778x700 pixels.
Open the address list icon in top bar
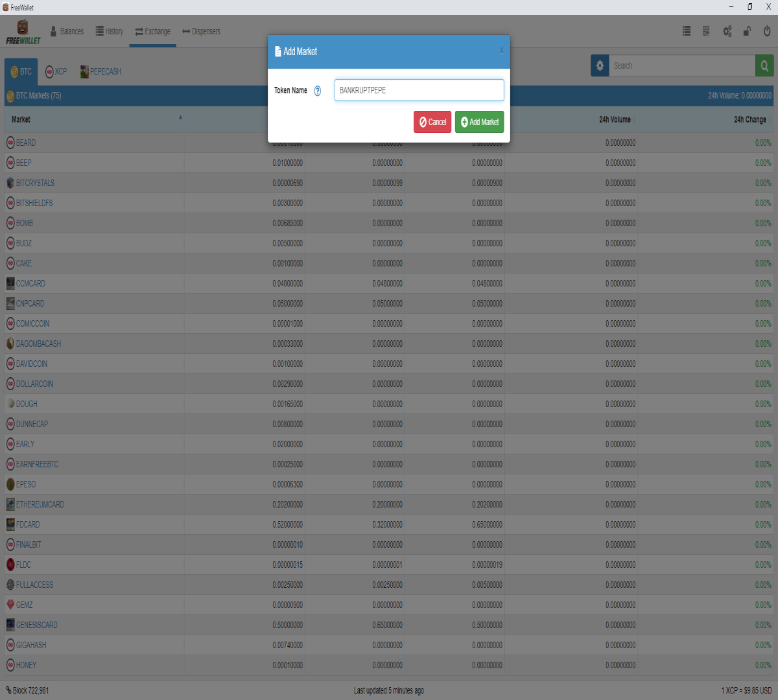pyautogui.click(x=687, y=31)
